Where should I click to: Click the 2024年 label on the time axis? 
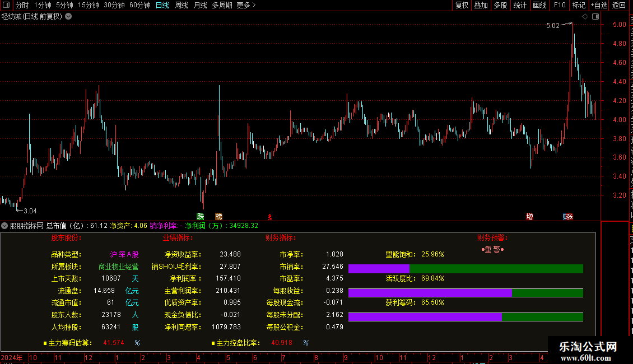pyautogui.click(x=12, y=358)
